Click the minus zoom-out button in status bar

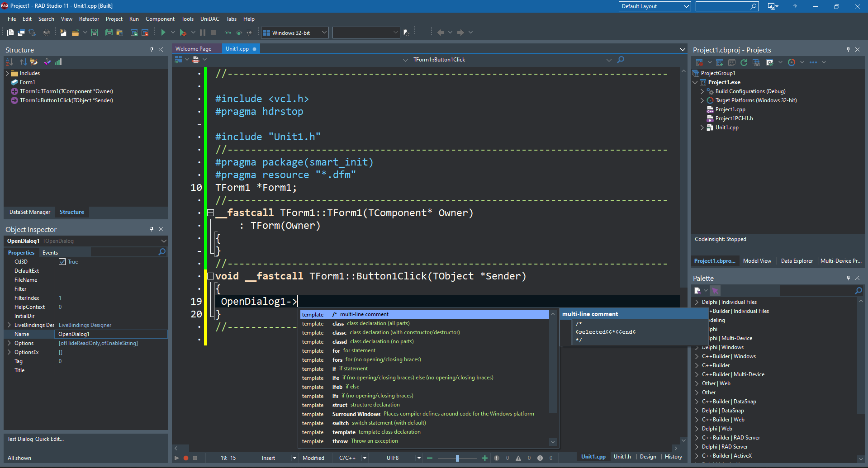click(x=430, y=458)
